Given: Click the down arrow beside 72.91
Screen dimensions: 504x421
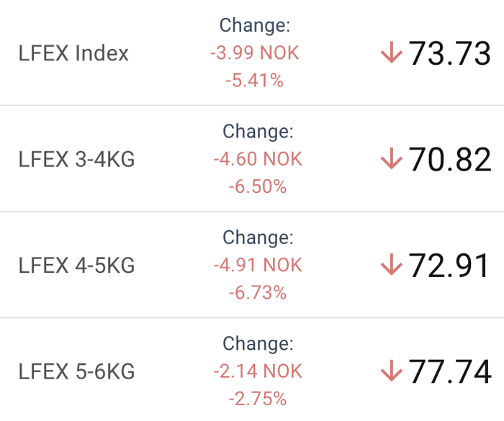Looking at the screenshot, I should [392, 265].
